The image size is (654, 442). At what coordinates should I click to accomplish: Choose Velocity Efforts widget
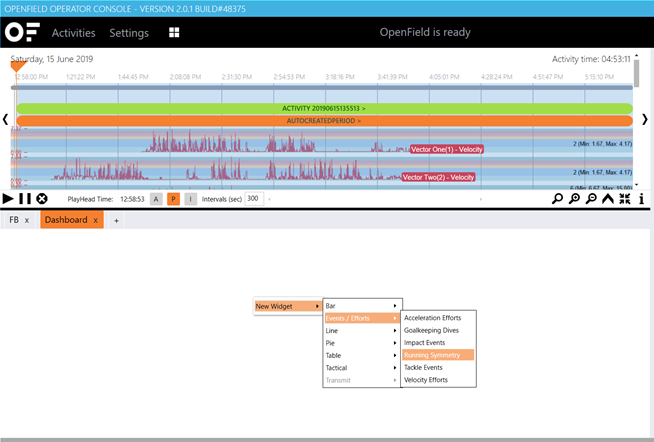(438, 380)
